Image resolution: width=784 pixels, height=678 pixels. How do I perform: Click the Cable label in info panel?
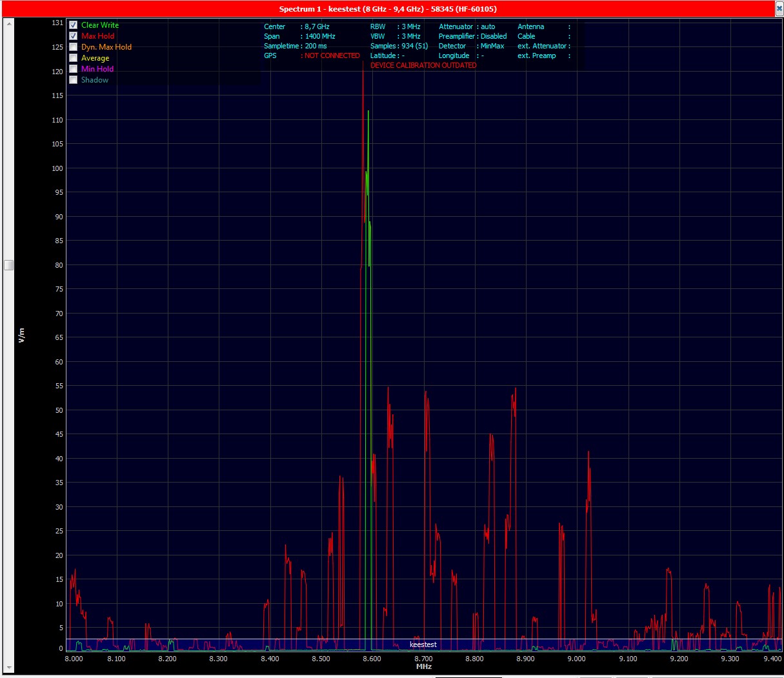tap(526, 36)
